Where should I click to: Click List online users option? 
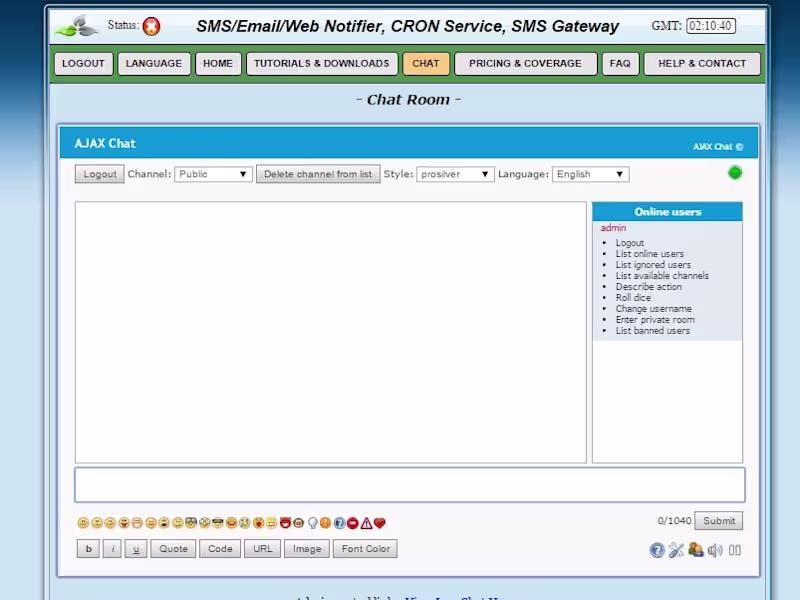click(649, 254)
